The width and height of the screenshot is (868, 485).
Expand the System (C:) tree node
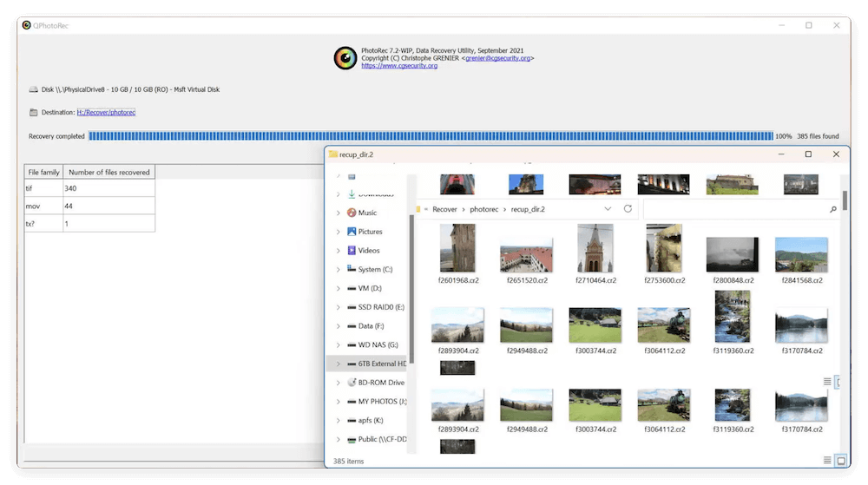point(339,269)
